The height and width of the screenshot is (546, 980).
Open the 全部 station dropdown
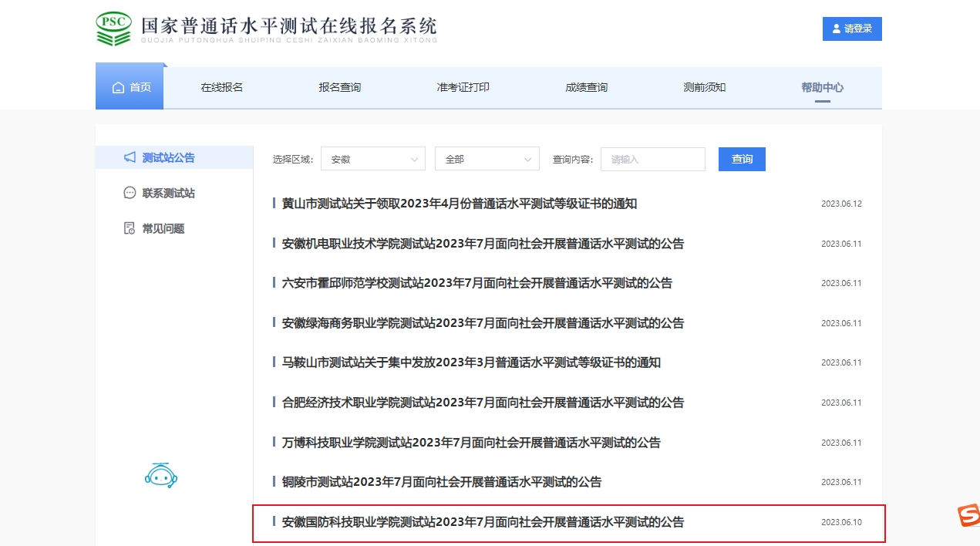coord(487,159)
